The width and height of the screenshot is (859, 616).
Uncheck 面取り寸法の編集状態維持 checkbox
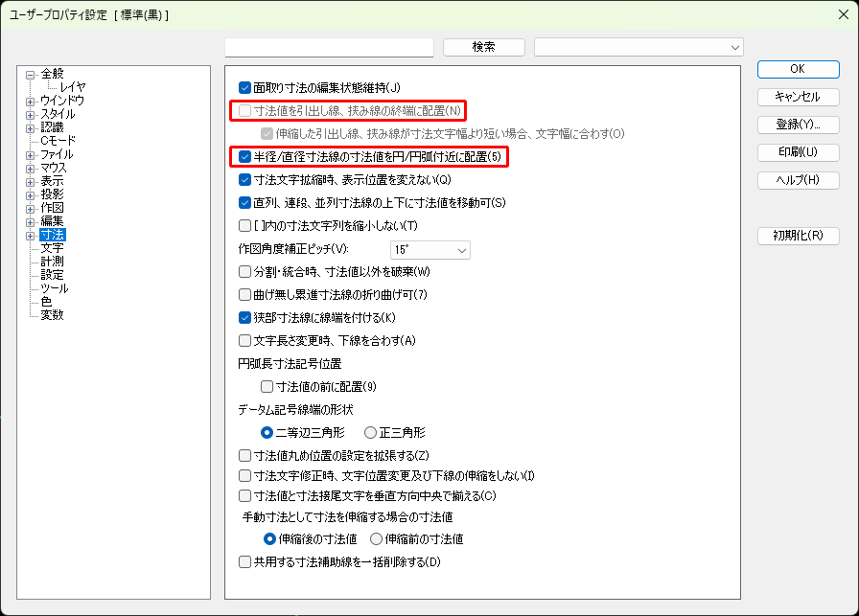coord(245,88)
